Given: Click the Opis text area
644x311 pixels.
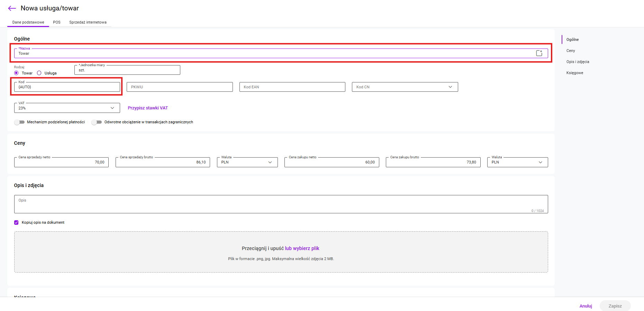Looking at the screenshot, I should coord(281,204).
